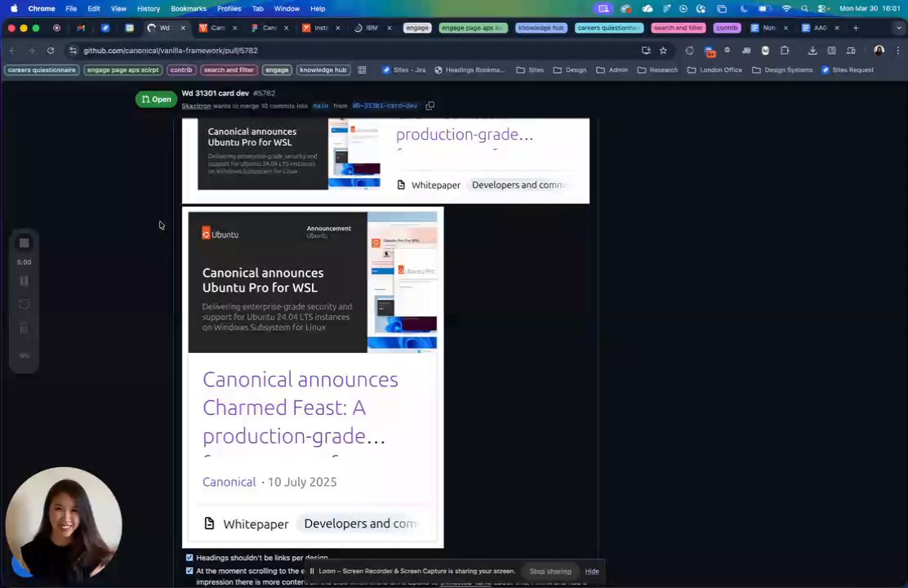908x588 pixels.
Task: Open macOS Spotlight search icon
Action: (804, 9)
